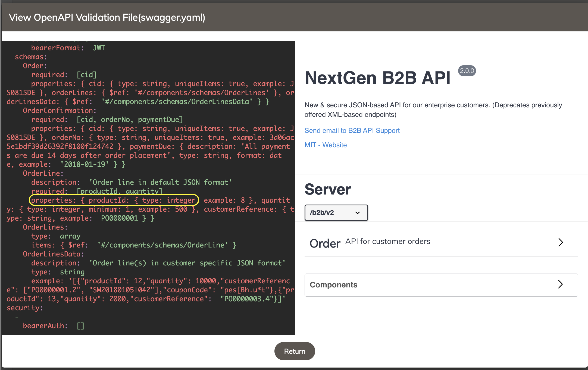This screenshot has width=588, height=370.
Task: Click the 'OrderLines:' YAML key
Action: point(45,227)
